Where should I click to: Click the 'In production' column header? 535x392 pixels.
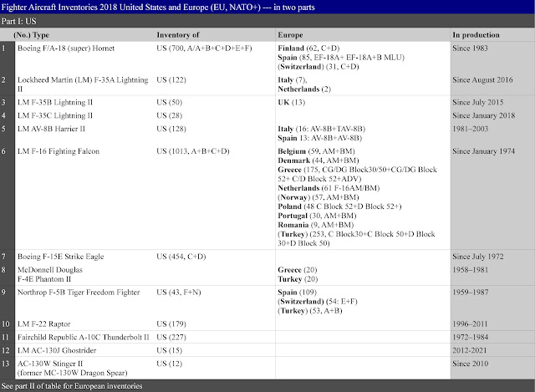click(476, 35)
